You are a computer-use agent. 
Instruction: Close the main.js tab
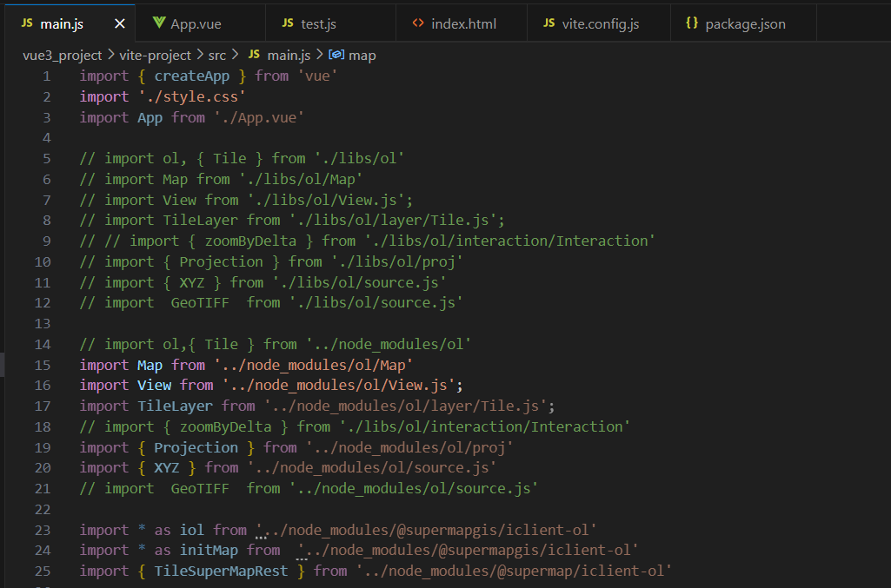[x=119, y=23]
